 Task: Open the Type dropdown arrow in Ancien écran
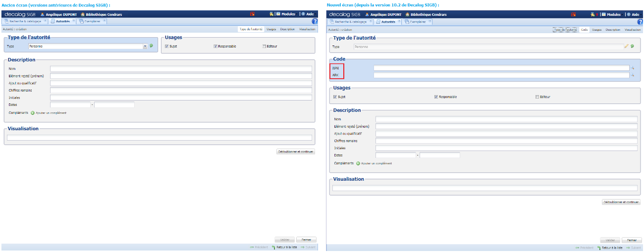coord(145,46)
